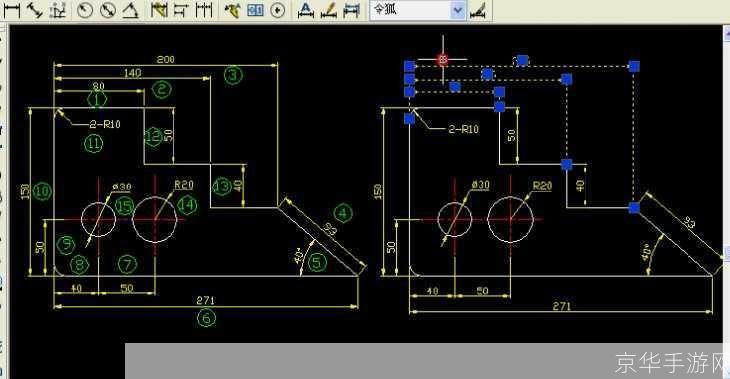Select the Continue Dimension tool
The height and width of the screenshot is (379, 730).
(204, 10)
